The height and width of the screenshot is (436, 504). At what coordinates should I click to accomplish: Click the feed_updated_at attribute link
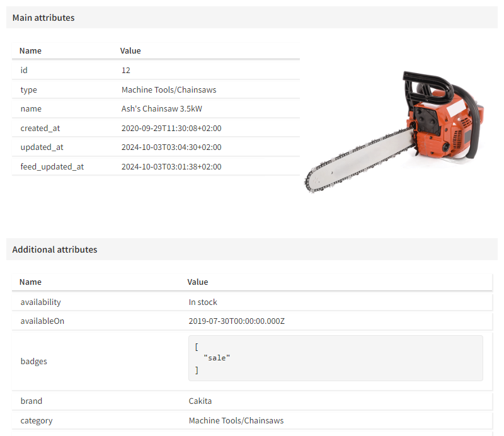click(52, 166)
